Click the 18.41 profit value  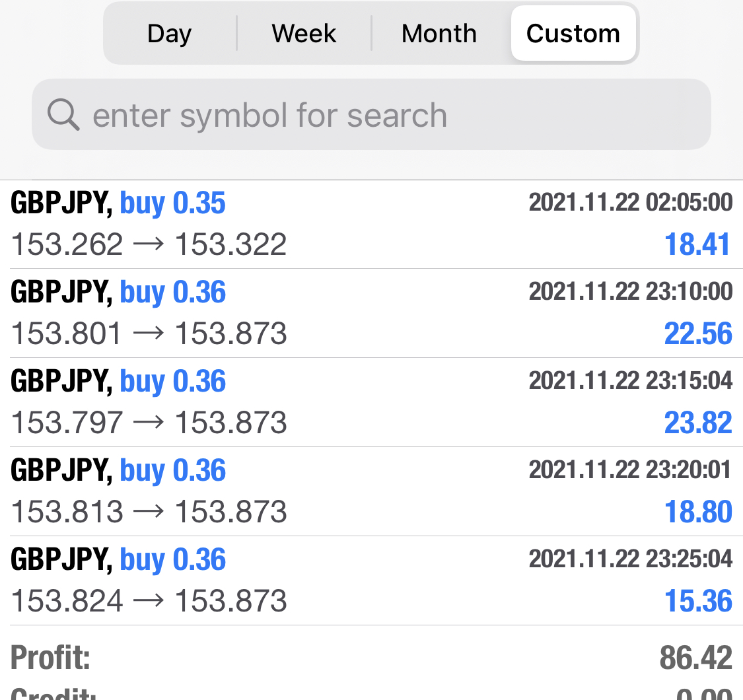697,244
